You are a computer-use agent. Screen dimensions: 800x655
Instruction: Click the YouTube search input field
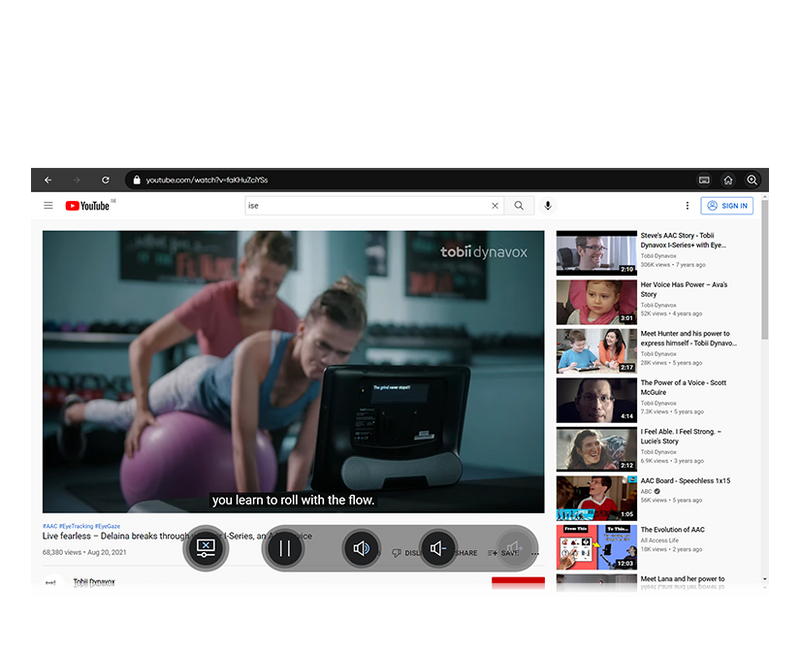pyautogui.click(x=365, y=206)
